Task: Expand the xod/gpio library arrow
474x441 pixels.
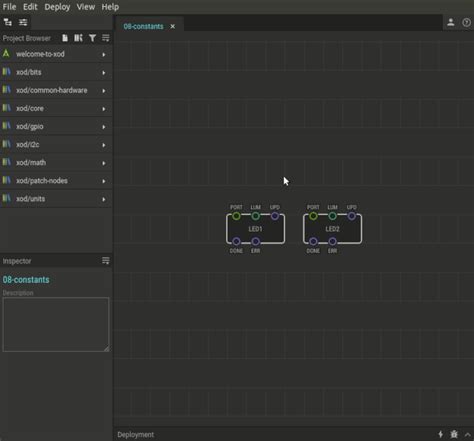Action: [104, 127]
